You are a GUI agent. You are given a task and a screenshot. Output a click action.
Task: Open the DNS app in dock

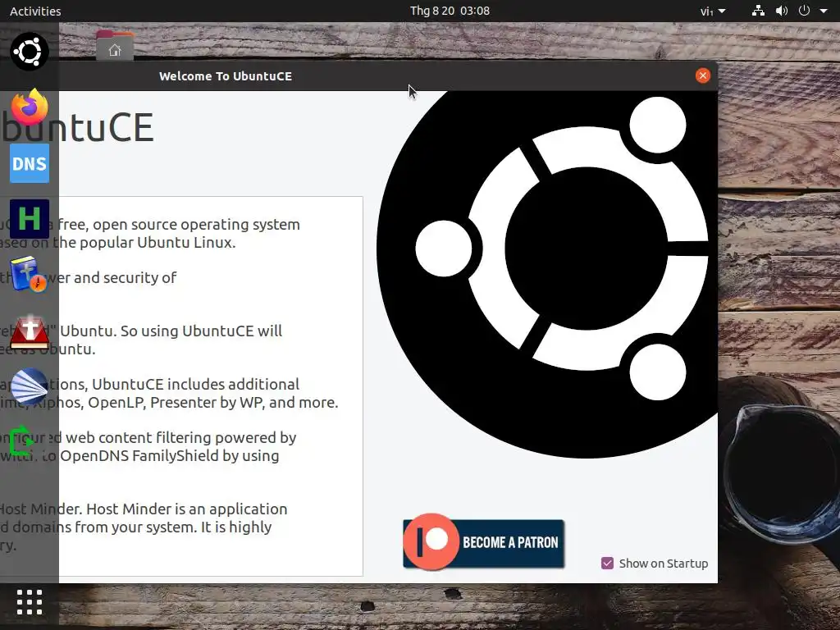click(30, 163)
